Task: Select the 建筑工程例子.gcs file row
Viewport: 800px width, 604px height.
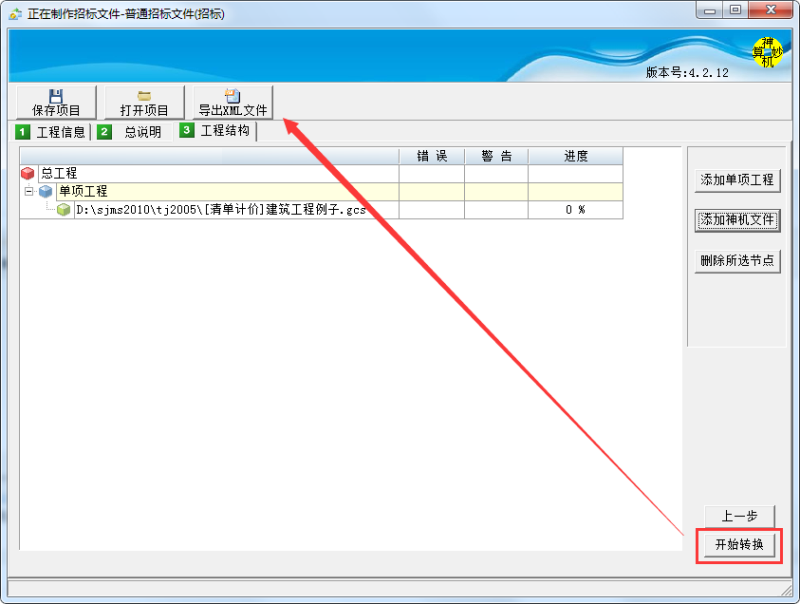Action: [x=221, y=210]
